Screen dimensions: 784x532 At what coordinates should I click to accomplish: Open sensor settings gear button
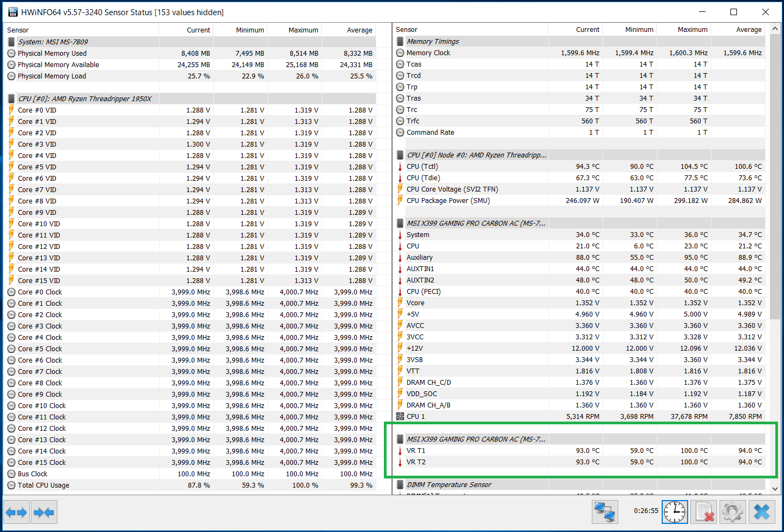click(x=733, y=512)
